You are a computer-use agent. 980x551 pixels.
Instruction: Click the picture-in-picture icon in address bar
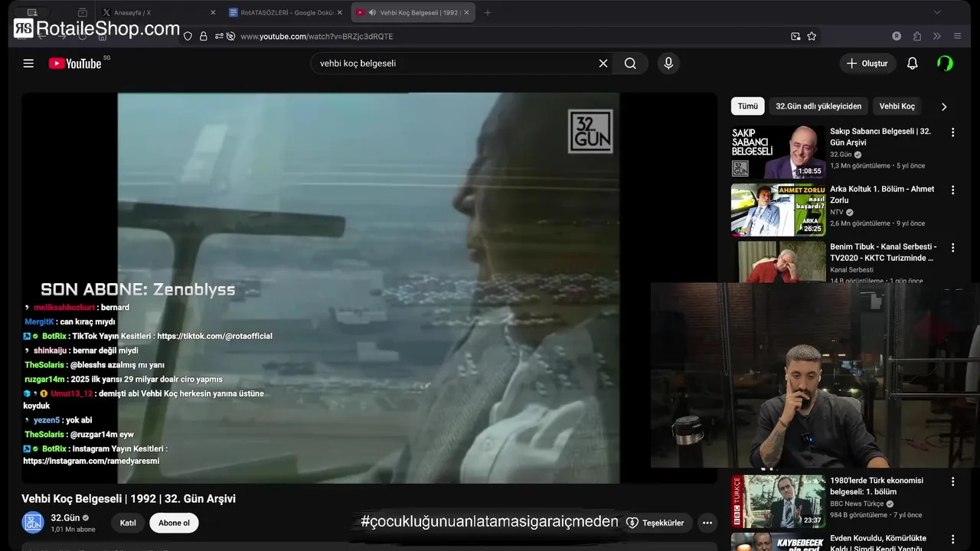click(795, 36)
